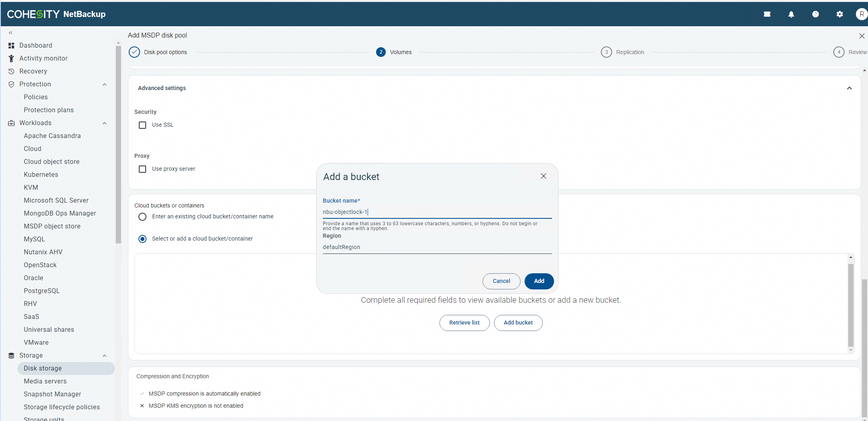868x421 pixels.
Task: Open the messages icon in the top header
Action: (x=767, y=14)
